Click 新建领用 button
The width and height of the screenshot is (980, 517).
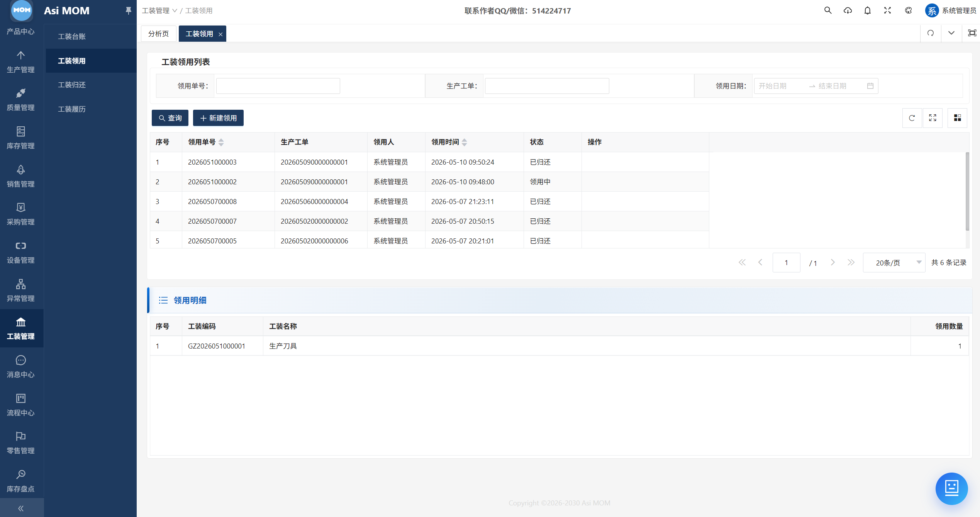coord(218,118)
